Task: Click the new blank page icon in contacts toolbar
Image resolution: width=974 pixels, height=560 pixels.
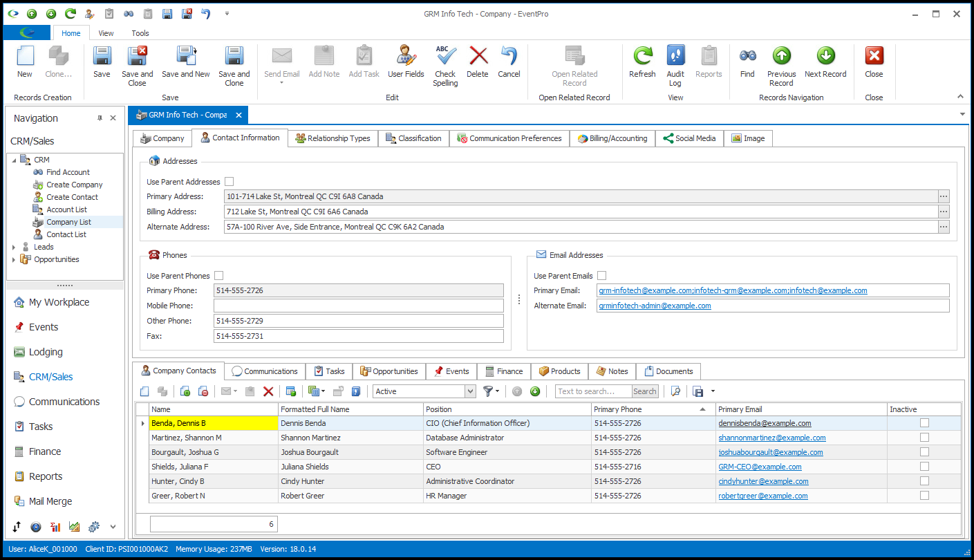Action: coord(144,391)
